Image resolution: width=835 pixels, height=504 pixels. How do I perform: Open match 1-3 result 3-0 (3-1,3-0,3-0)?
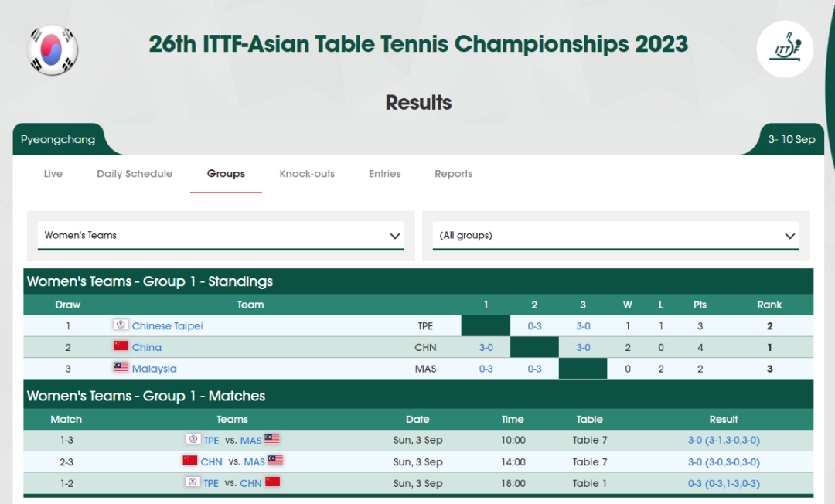pyautogui.click(x=724, y=441)
